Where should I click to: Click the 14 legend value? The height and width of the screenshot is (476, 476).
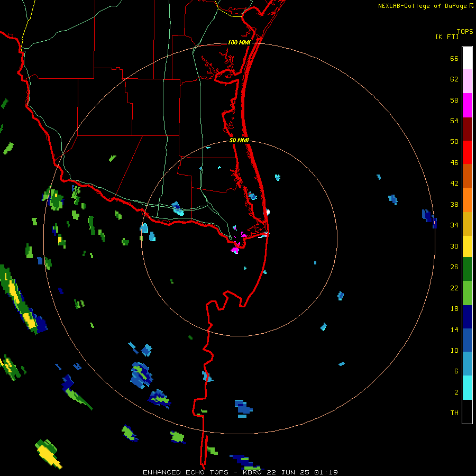point(454,330)
